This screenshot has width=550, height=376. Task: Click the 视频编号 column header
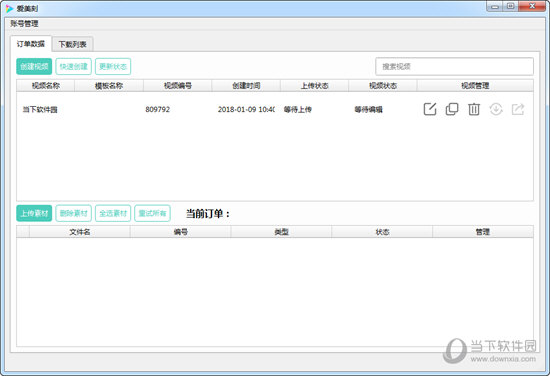[x=177, y=86]
